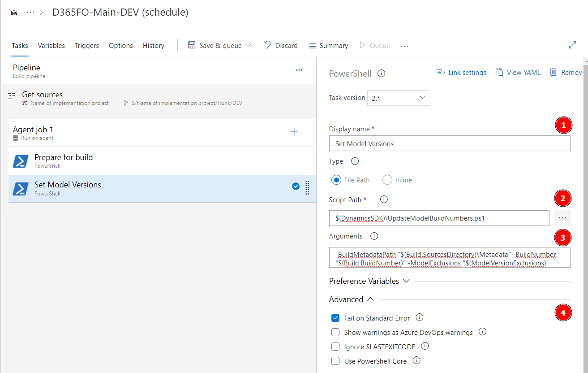Open the Triggers tab
This screenshot has width=588, height=373.
tap(87, 46)
